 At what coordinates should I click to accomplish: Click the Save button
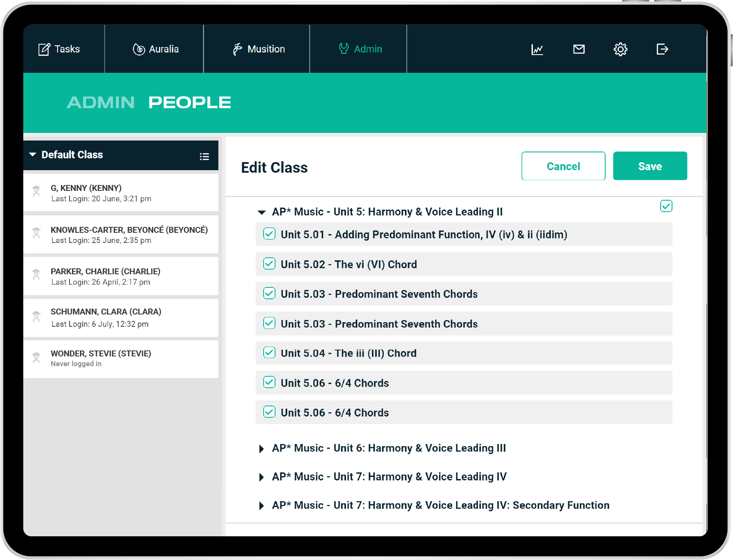click(650, 166)
